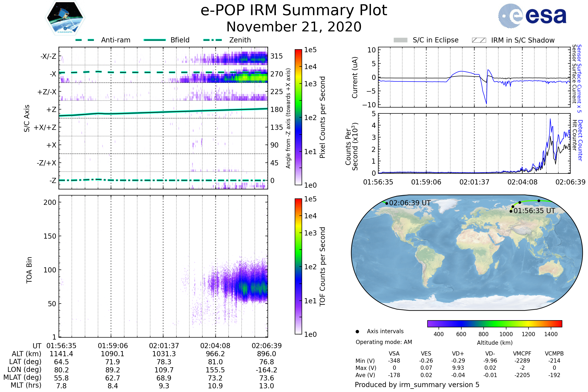Click the IRM in S/C Shadow hatched patch
The image size is (588, 392).
tap(479, 40)
